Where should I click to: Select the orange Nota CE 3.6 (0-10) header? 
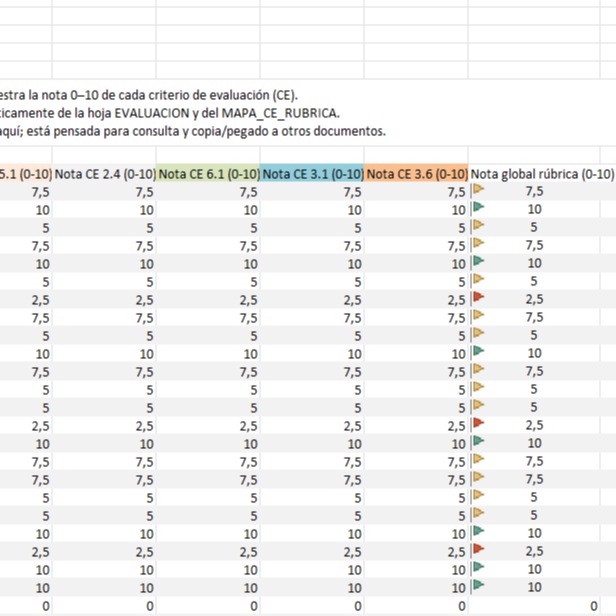click(x=416, y=173)
